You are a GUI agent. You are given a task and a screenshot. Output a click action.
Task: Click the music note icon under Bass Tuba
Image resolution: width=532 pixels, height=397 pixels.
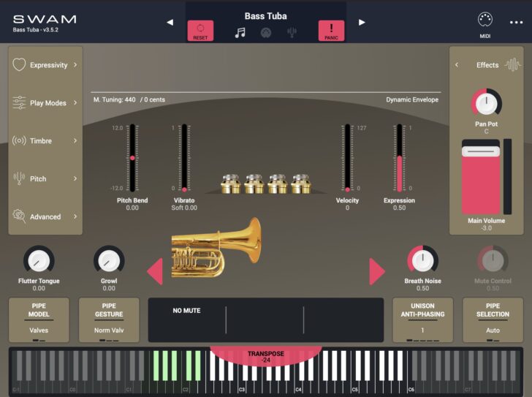click(240, 33)
